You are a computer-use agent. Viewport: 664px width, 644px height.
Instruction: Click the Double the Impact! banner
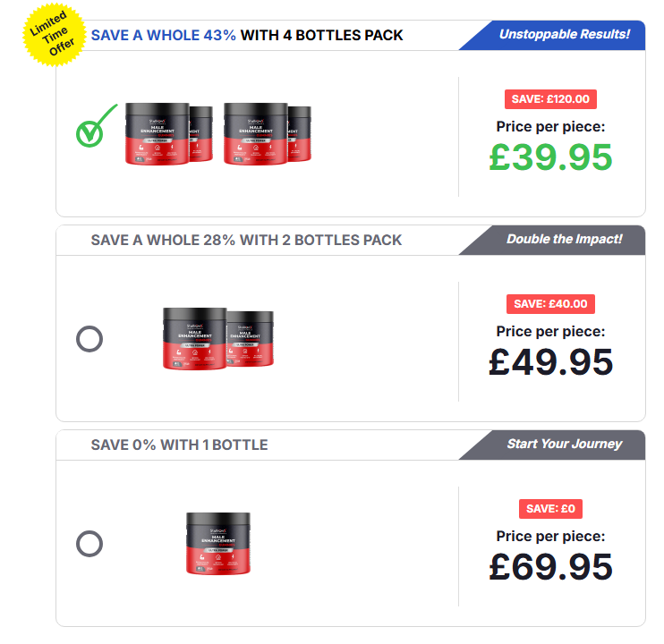tap(552, 240)
